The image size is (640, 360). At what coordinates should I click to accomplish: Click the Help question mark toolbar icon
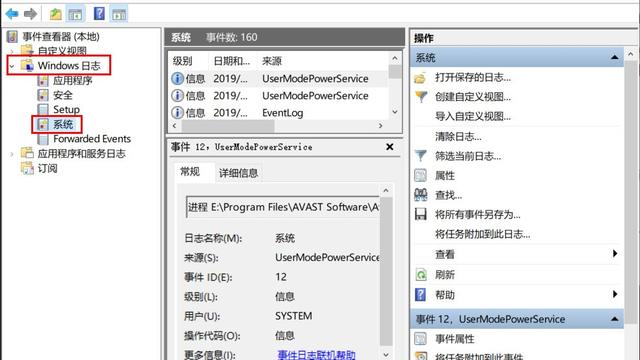pos(99,14)
